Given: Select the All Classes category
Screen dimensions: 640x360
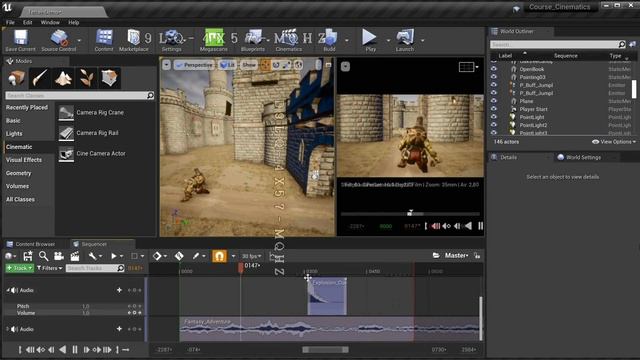Looking at the screenshot, I should (x=20, y=199).
